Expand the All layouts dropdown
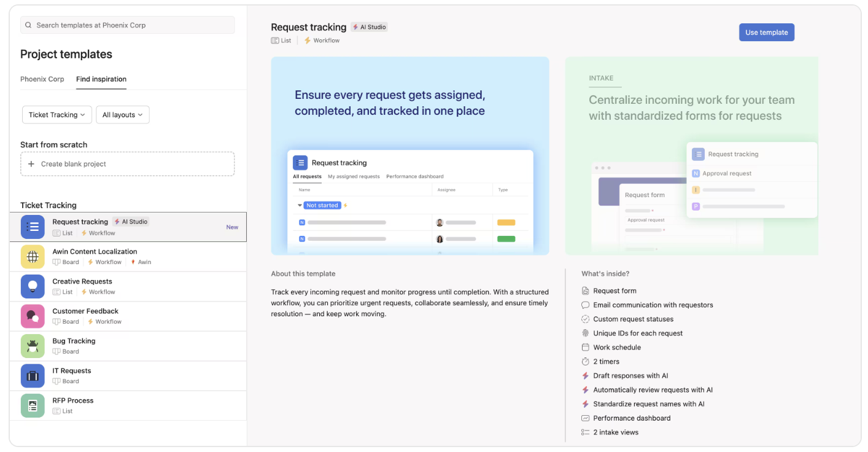Screen dimensions: 868x452 tap(122, 115)
